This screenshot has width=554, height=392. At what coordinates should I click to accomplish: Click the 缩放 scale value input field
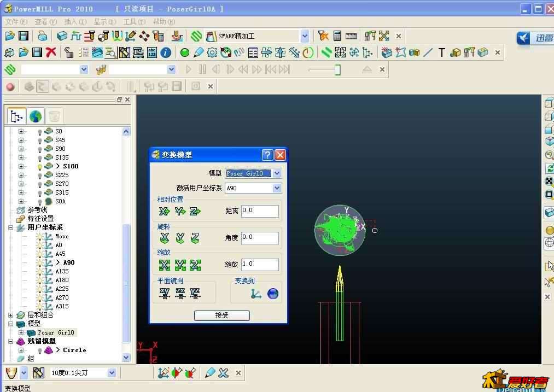coord(260,265)
